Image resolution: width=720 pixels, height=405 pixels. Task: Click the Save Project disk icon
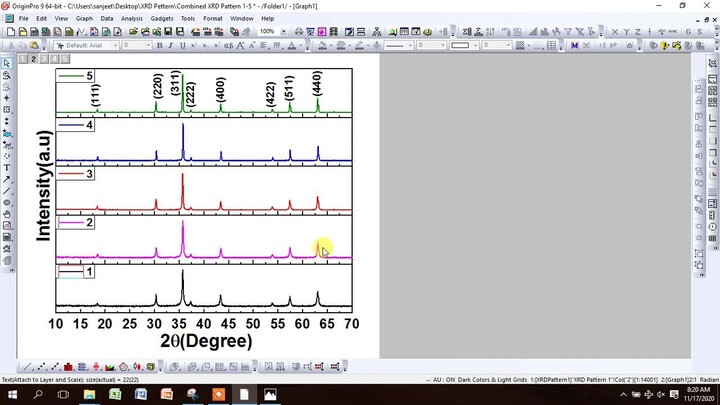pyautogui.click(x=168, y=32)
